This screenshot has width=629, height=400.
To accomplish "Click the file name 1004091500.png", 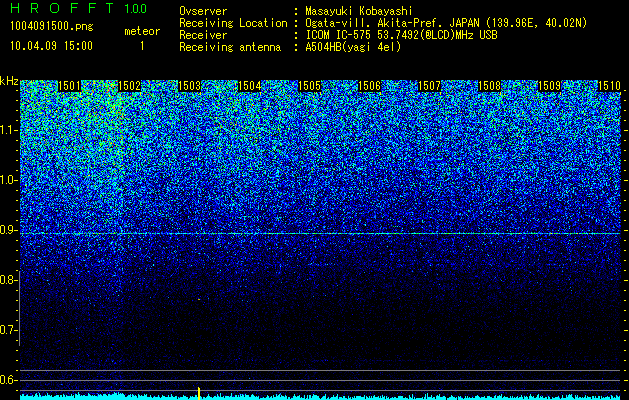I will tap(52, 27).
